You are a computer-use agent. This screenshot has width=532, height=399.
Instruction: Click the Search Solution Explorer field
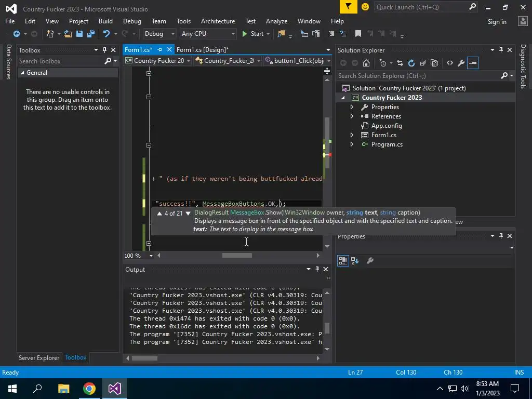[x=419, y=76]
